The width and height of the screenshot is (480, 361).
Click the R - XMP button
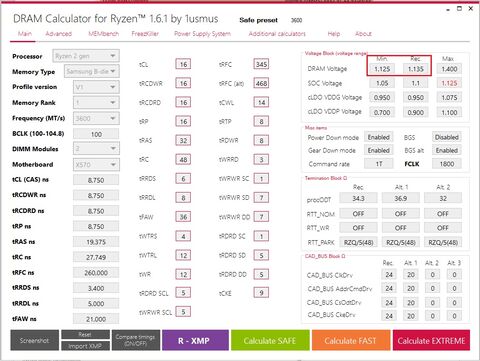195,340
